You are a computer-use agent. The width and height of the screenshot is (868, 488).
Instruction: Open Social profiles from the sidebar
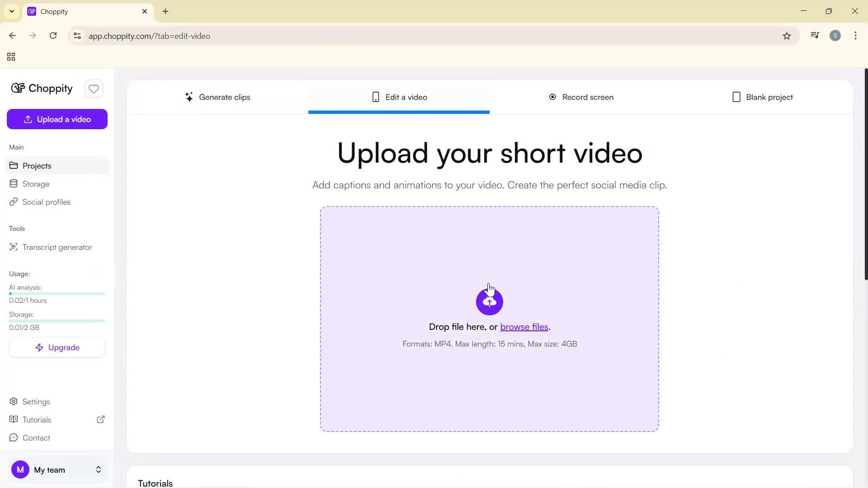[46, 202]
